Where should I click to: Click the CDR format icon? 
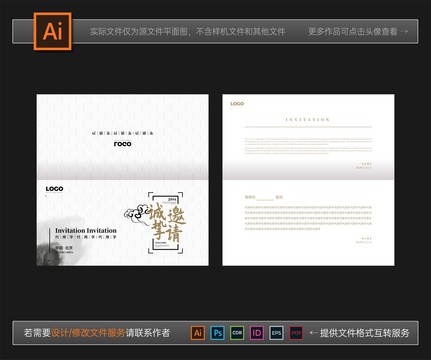(x=237, y=333)
